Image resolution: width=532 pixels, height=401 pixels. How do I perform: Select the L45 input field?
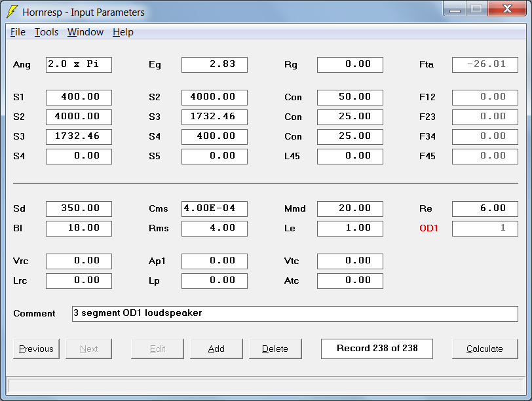point(350,157)
